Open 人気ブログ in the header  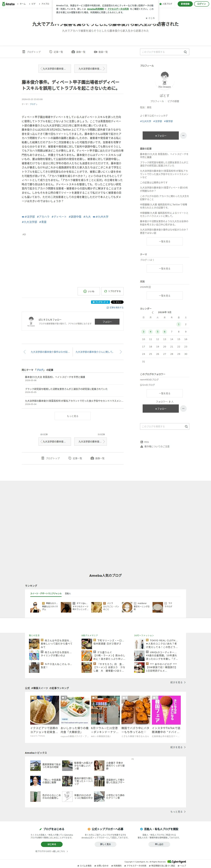coord(165,4)
